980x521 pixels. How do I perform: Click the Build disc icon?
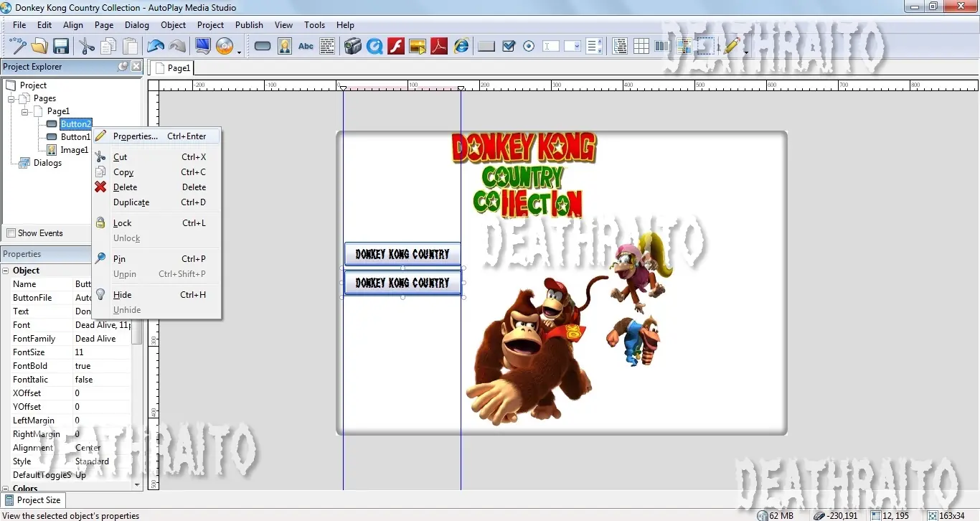225,47
